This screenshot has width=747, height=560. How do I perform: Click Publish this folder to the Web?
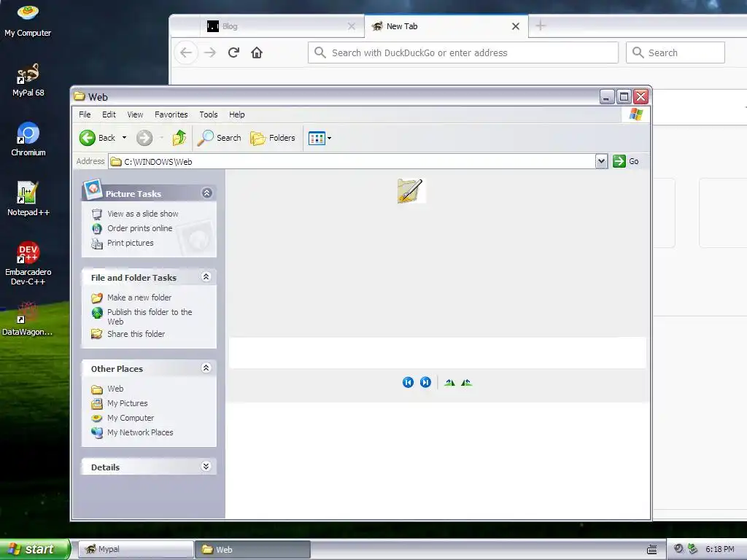click(150, 316)
